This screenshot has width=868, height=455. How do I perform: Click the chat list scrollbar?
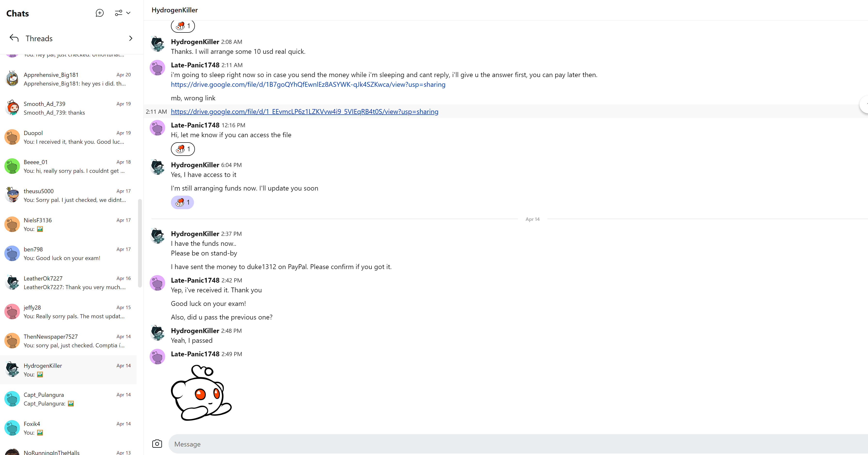(x=140, y=243)
